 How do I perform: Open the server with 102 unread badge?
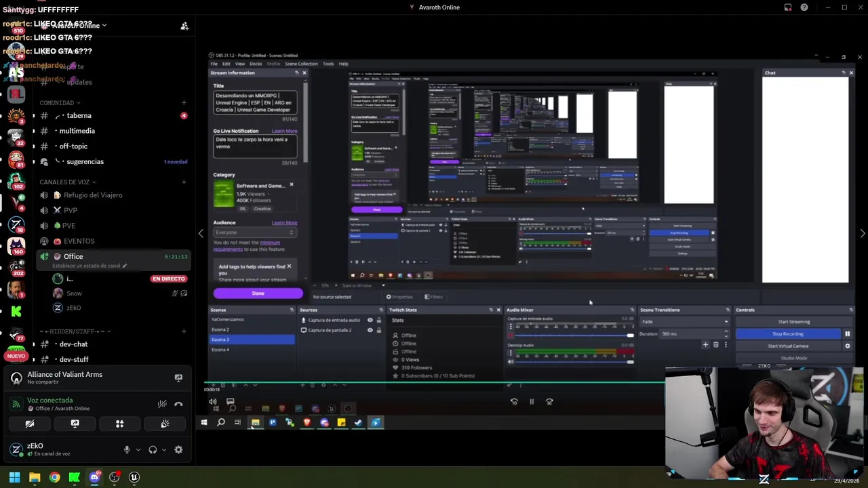tap(16, 180)
